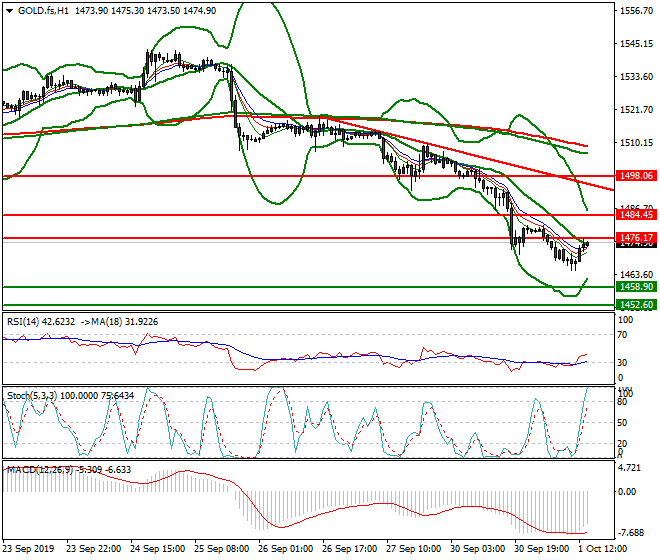This screenshot has height=560, width=660.
Task: Select the RSI(14) 42.6232 indicator label
Action: click(x=41, y=322)
